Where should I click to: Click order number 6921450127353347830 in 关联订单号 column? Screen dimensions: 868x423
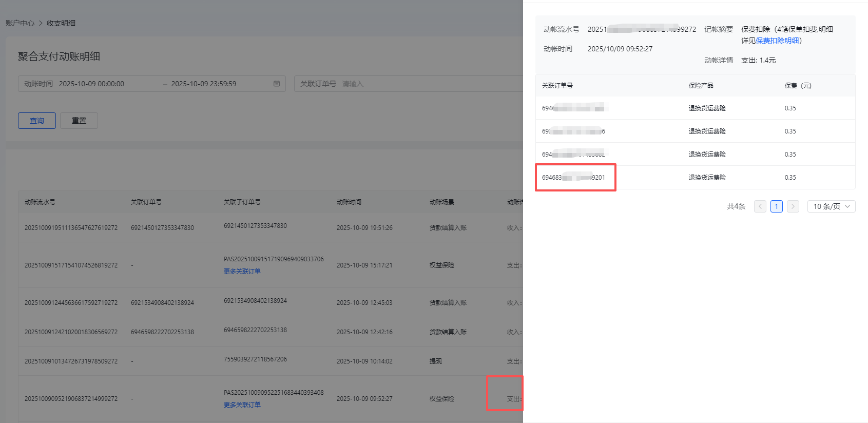[x=162, y=227]
